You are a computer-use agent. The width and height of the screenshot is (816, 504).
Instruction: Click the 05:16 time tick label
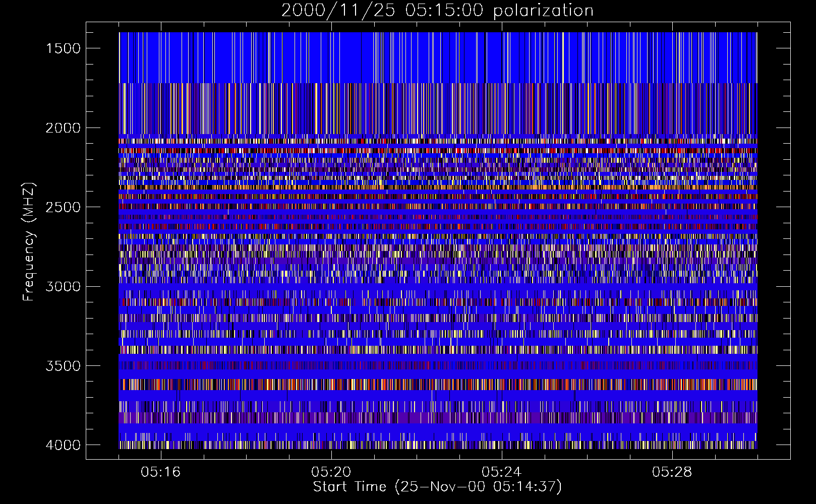click(x=161, y=472)
